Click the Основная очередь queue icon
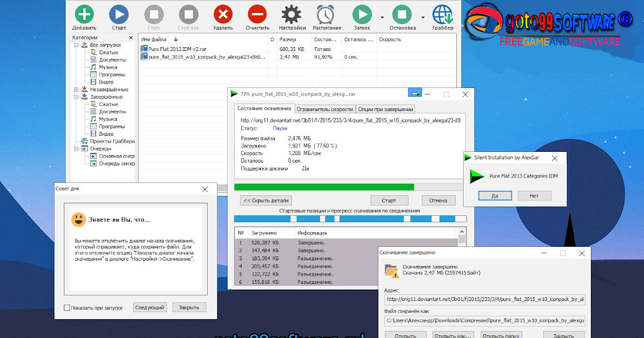This screenshot has height=338, width=644. 93,156
